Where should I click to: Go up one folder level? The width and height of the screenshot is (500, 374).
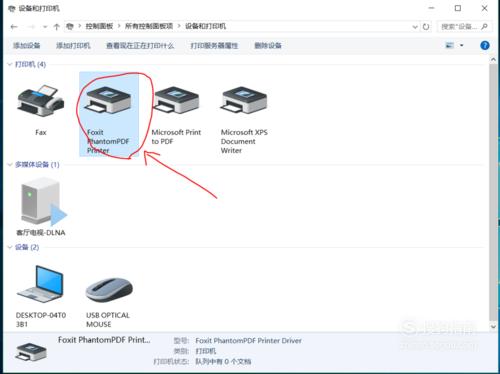[56, 27]
